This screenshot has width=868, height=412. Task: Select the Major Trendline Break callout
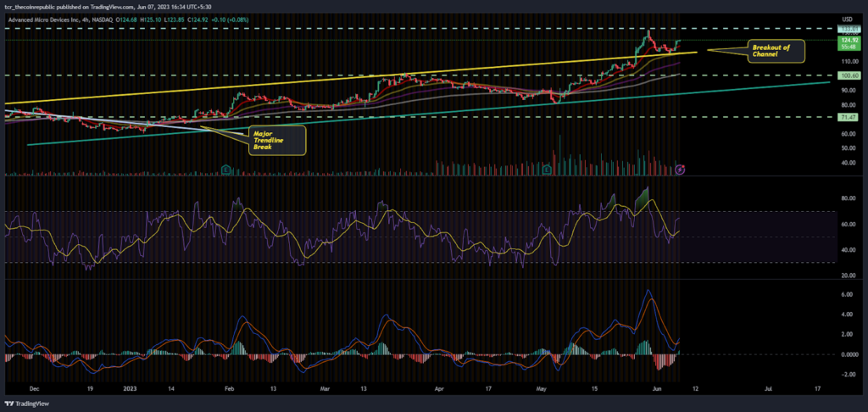(x=277, y=140)
